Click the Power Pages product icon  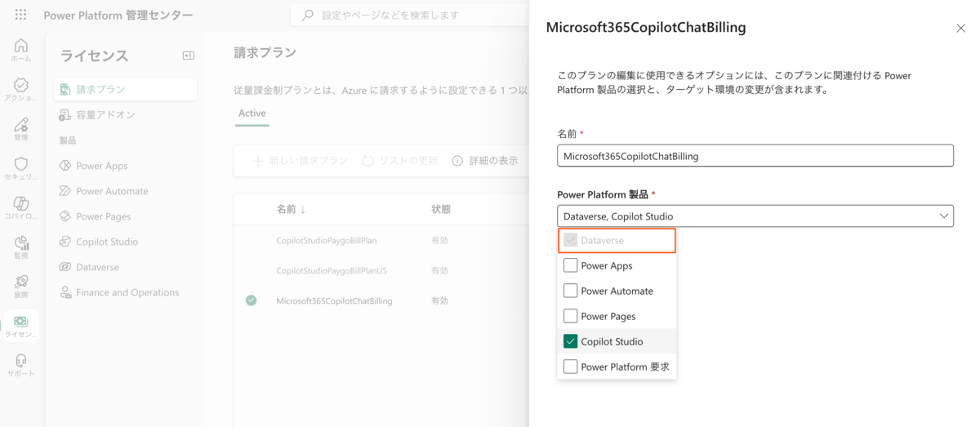65,216
